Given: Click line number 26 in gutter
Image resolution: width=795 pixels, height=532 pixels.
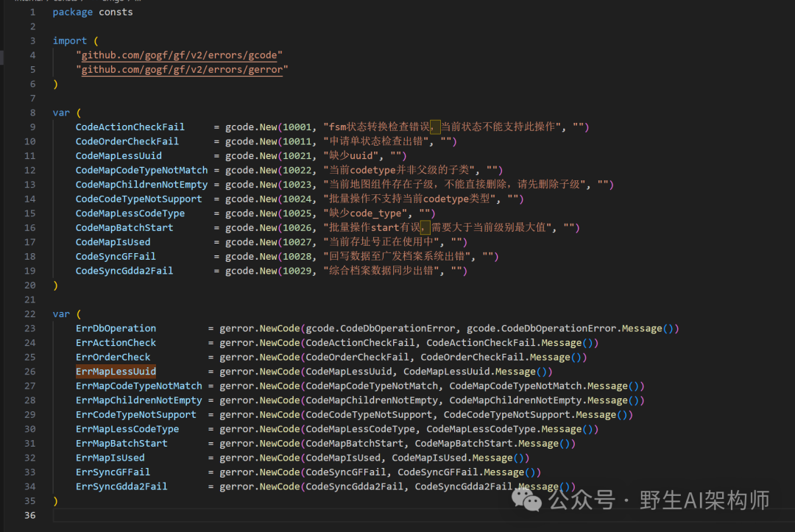Looking at the screenshot, I should coord(30,372).
